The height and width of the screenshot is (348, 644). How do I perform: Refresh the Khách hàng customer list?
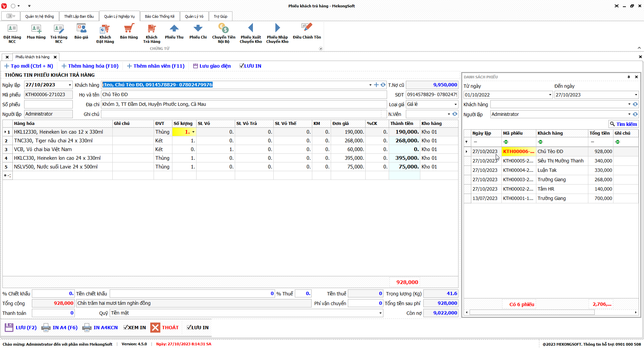[383, 85]
